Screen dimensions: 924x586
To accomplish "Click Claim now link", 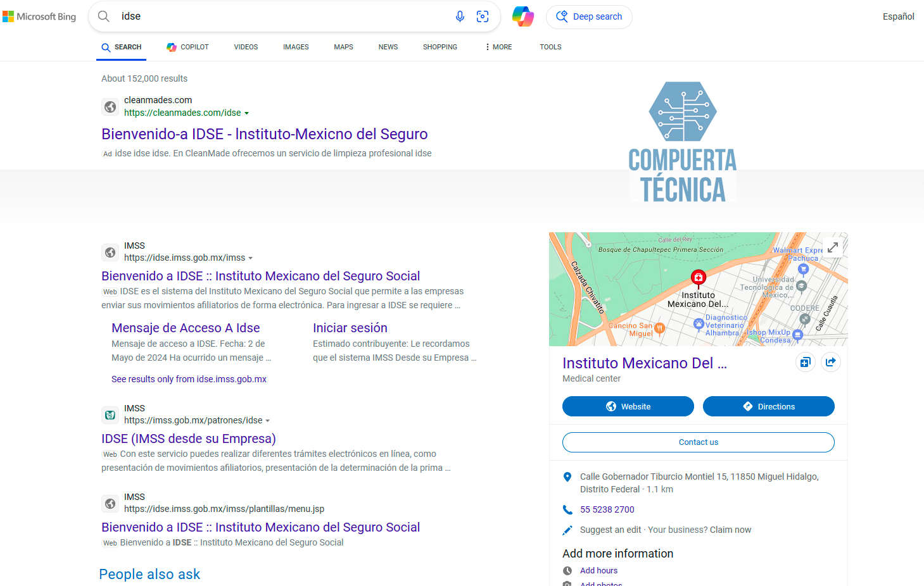I will pyautogui.click(x=730, y=530).
